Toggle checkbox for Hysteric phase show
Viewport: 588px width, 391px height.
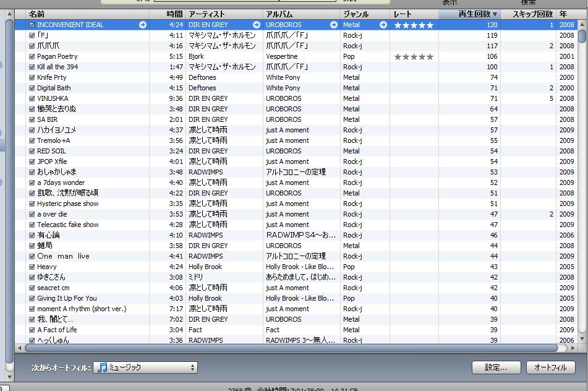32,204
